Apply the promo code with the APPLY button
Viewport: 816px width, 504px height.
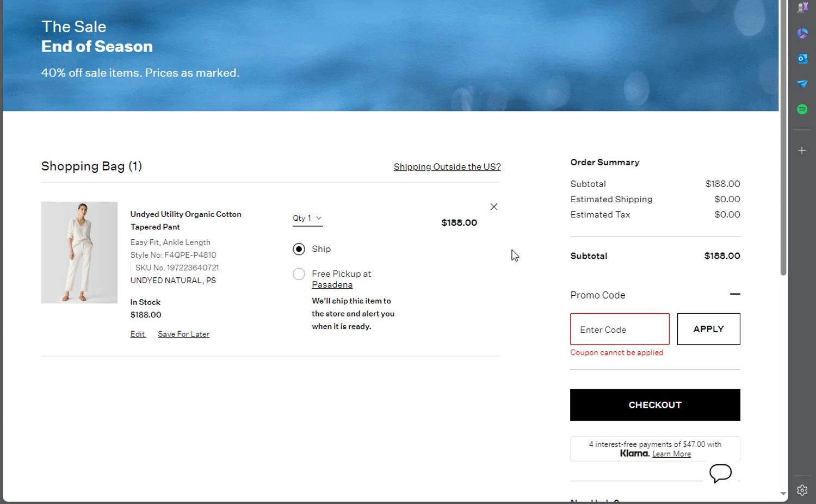tap(708, 329)
